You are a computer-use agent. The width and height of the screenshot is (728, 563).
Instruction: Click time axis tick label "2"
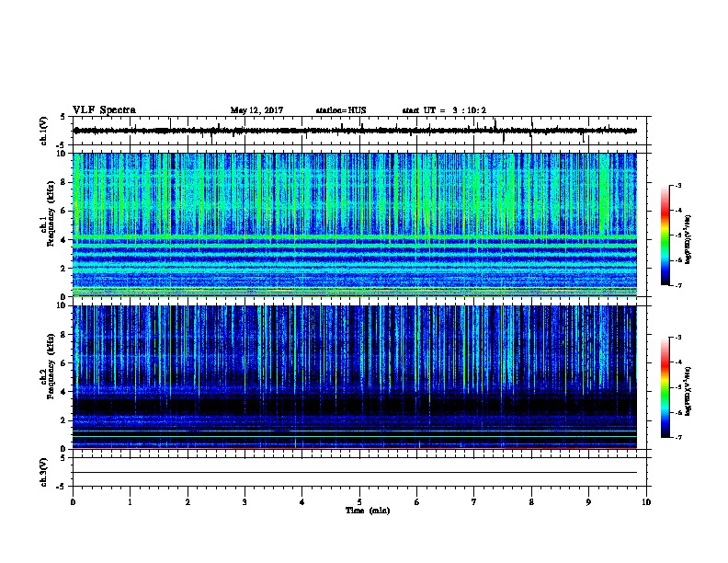188,502
